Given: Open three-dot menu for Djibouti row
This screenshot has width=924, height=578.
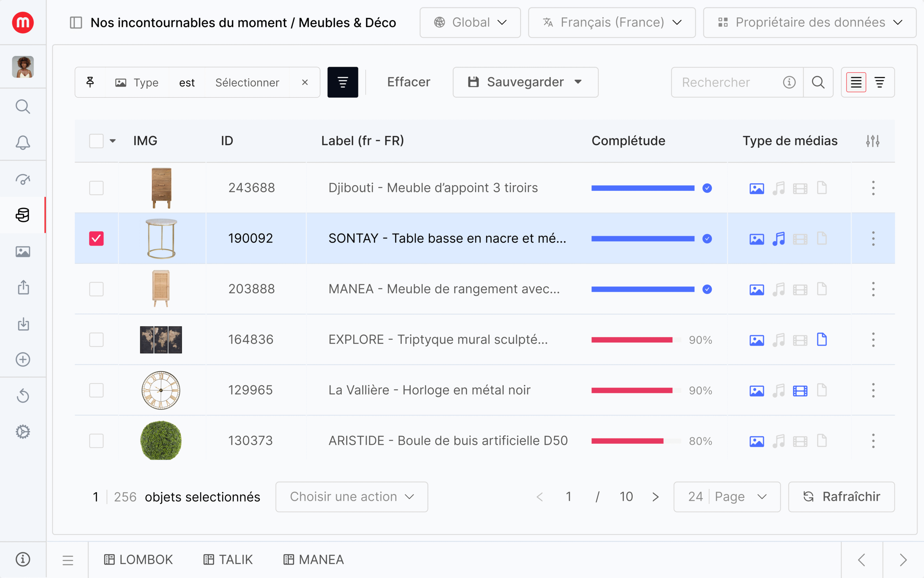Looking at the screenshot, I should 873,188.
